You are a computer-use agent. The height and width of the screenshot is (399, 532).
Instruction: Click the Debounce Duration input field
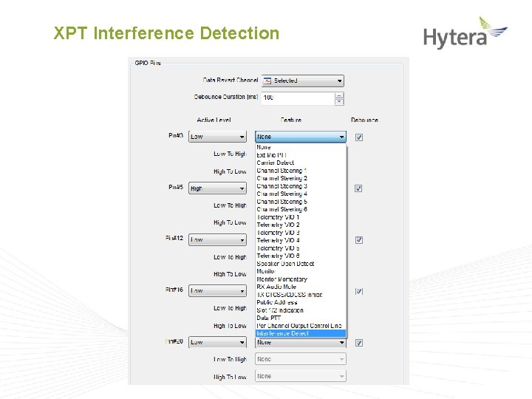(298, 98)
